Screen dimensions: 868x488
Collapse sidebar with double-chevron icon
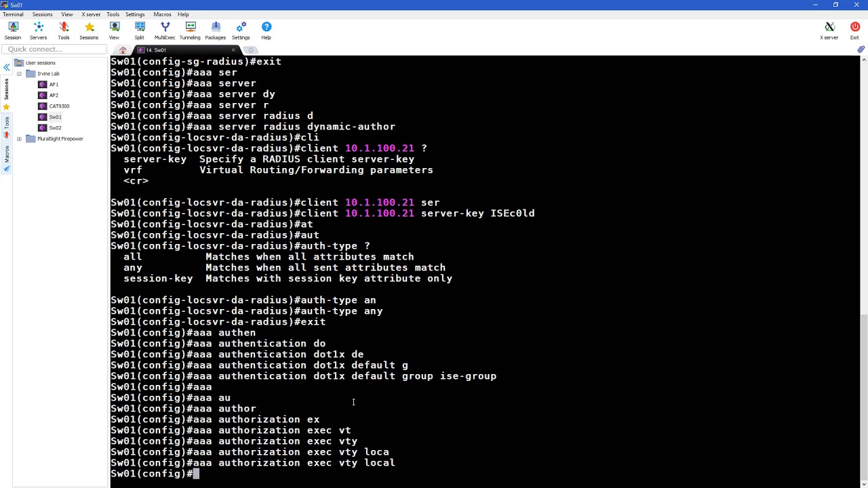(6, 67)
